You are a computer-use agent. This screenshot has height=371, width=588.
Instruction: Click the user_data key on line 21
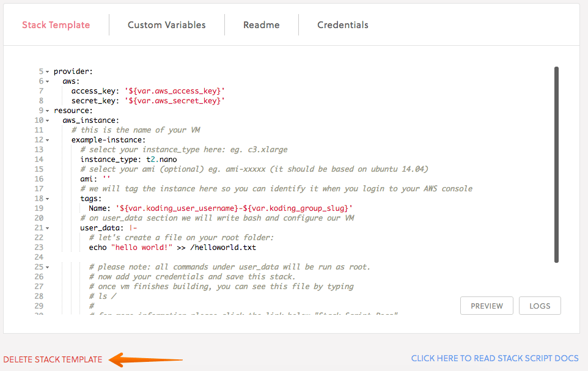[x=101, y=228]
